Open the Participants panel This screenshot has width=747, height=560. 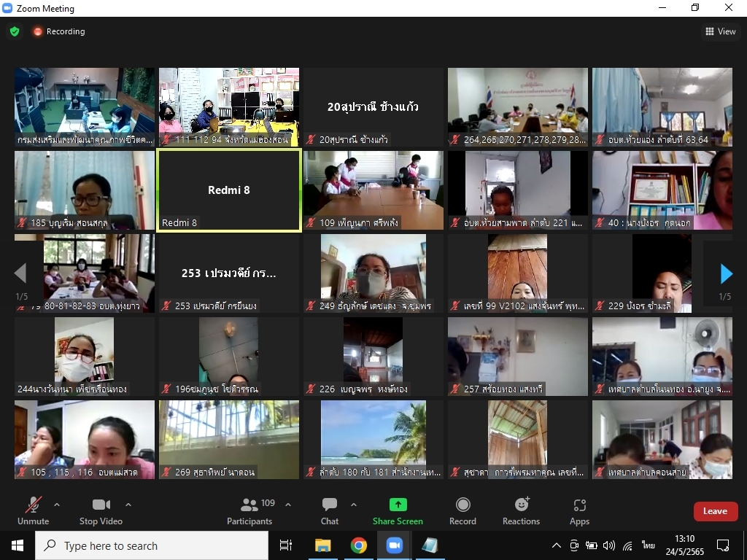249,510
